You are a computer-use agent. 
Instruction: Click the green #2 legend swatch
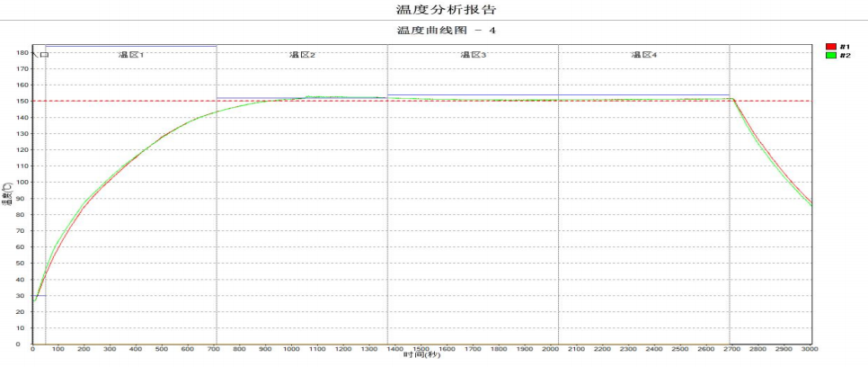click(831, 55)
